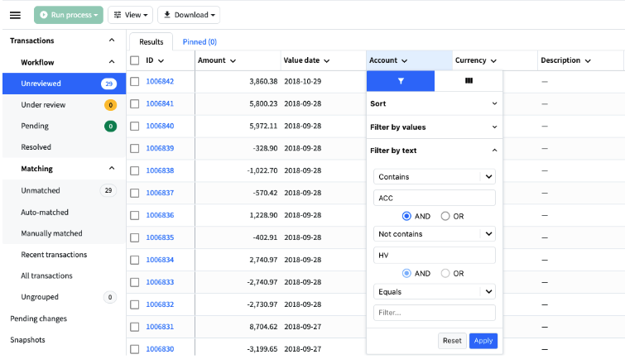Click the Run process button

[x=69, y=15]
